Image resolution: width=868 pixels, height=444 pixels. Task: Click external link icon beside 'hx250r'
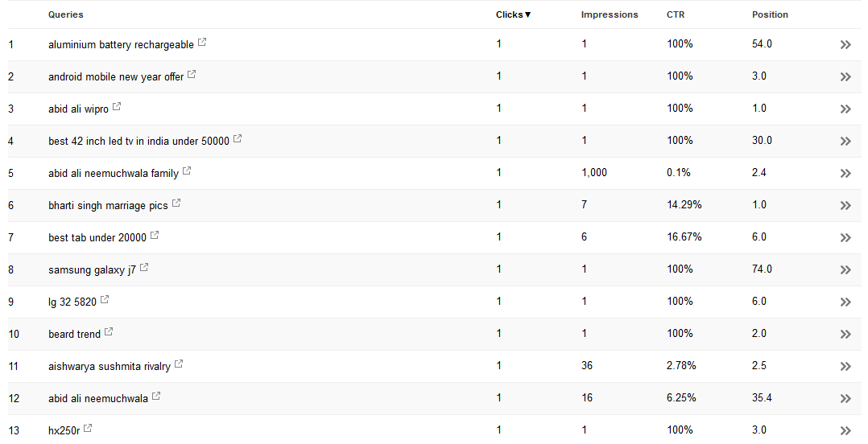click(x=88, y=429)
